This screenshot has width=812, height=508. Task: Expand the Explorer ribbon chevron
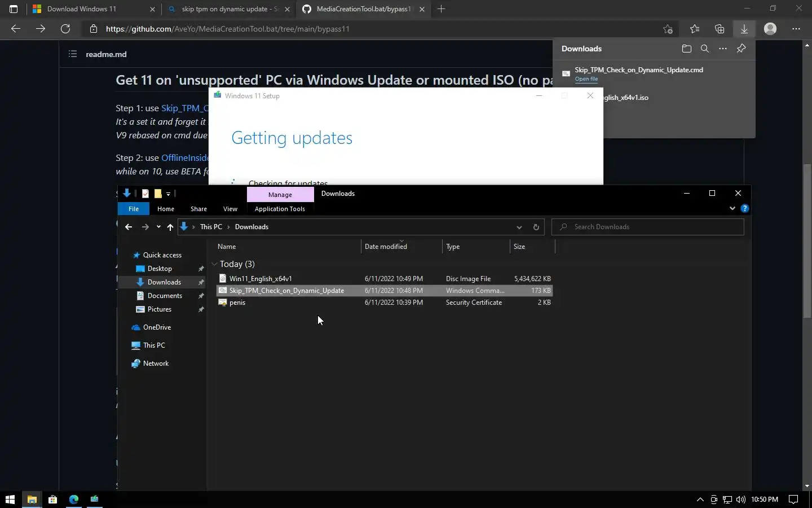point(732,208)
